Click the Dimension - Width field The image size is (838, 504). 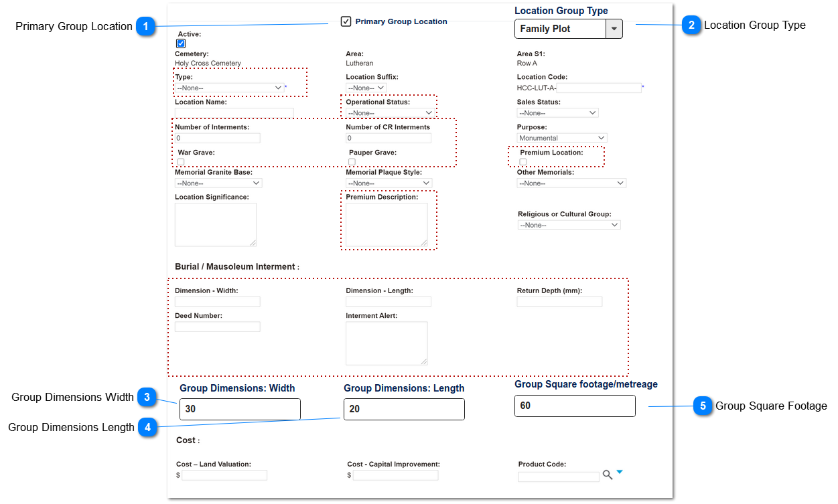[218, 302]
